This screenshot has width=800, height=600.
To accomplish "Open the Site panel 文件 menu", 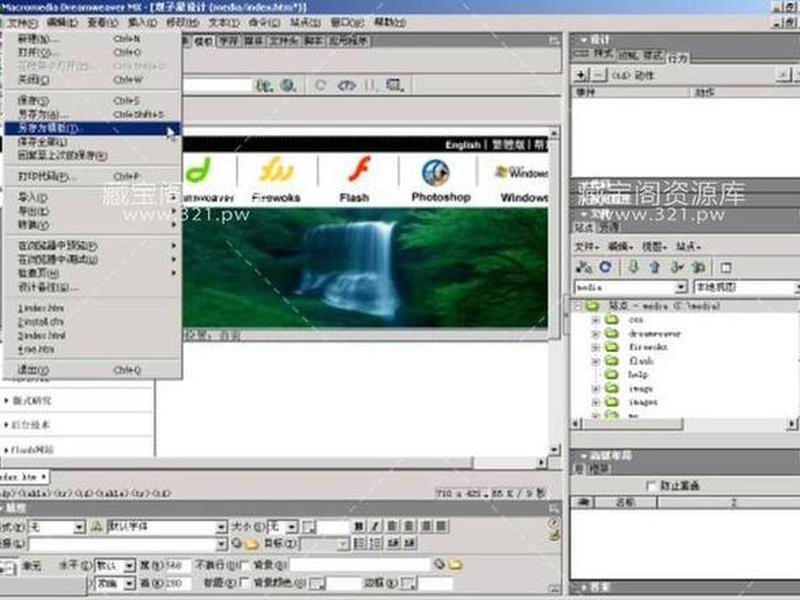I will point(587,247).
